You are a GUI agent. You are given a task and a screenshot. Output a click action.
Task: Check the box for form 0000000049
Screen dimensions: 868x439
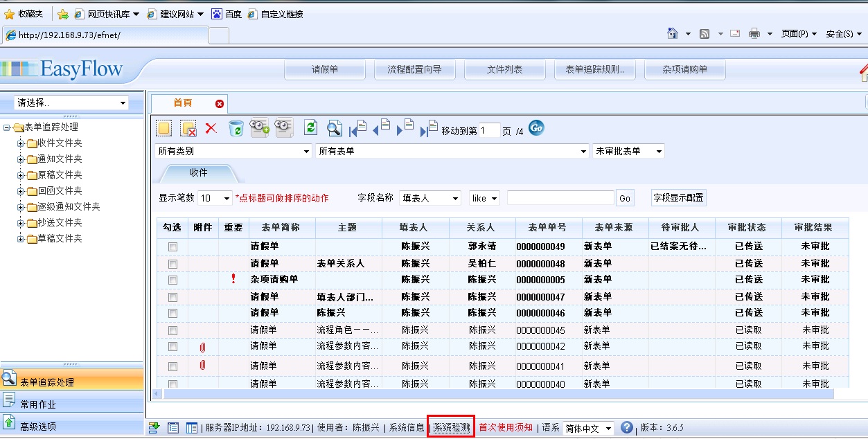coord(172,247)
